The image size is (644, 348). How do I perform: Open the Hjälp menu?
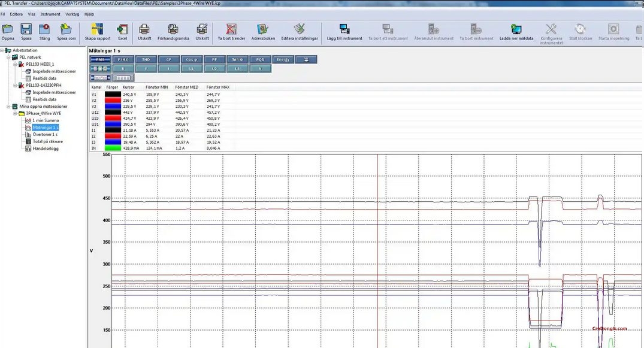(89, 14)
